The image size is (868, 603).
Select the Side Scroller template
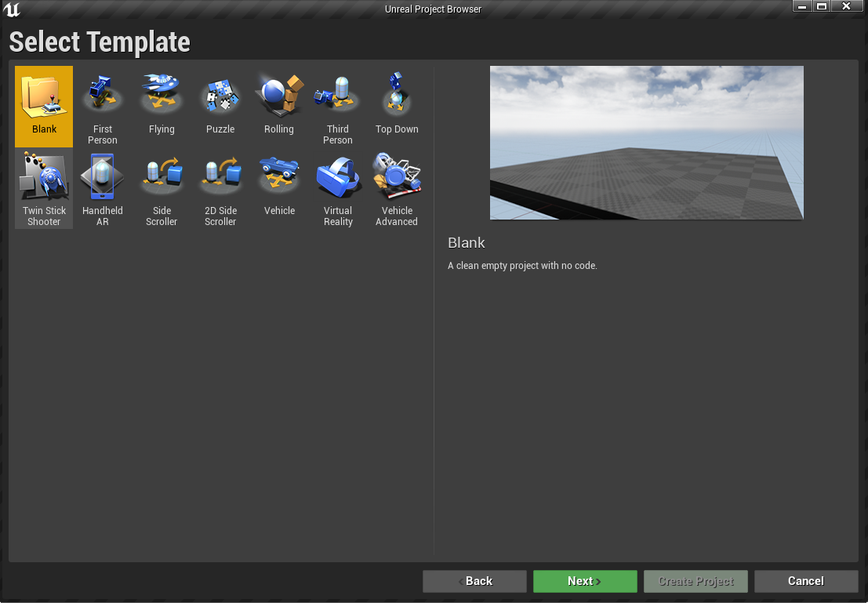click(161, 188)
